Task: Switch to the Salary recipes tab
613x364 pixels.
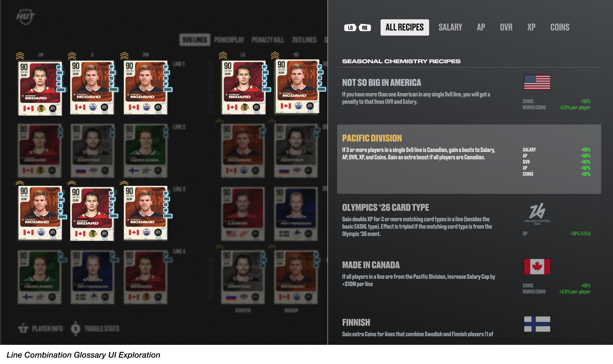Action: 450,27
